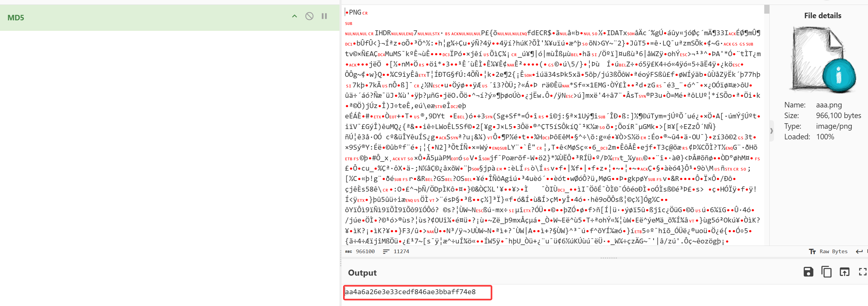Save the output to a file
The image size is (868, 306).
pyautogui.click(x=808, y=272)
